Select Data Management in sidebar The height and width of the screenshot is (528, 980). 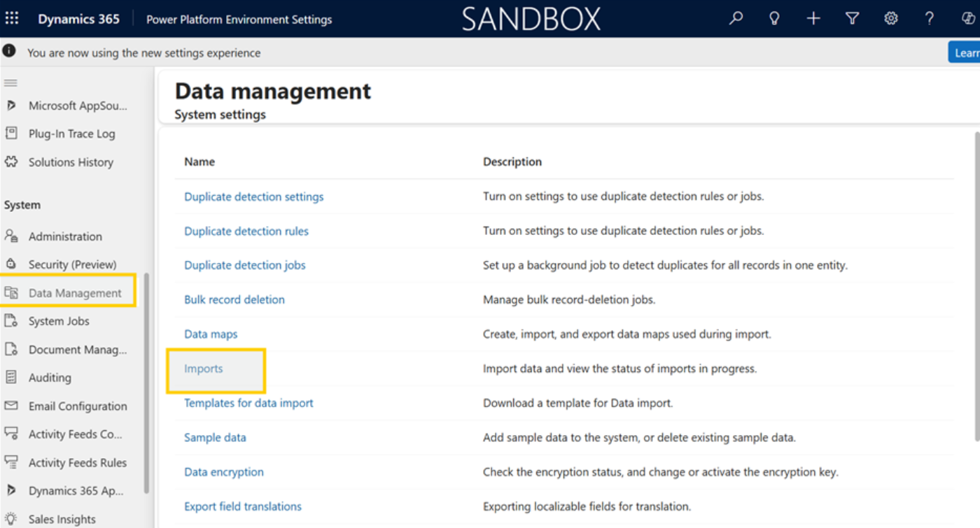click(x=75, y=293)
